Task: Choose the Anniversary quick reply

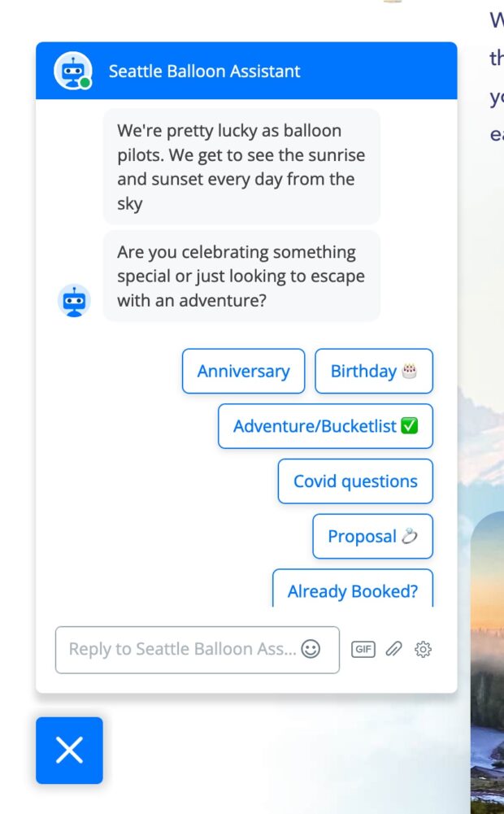Action: (243, 371)
